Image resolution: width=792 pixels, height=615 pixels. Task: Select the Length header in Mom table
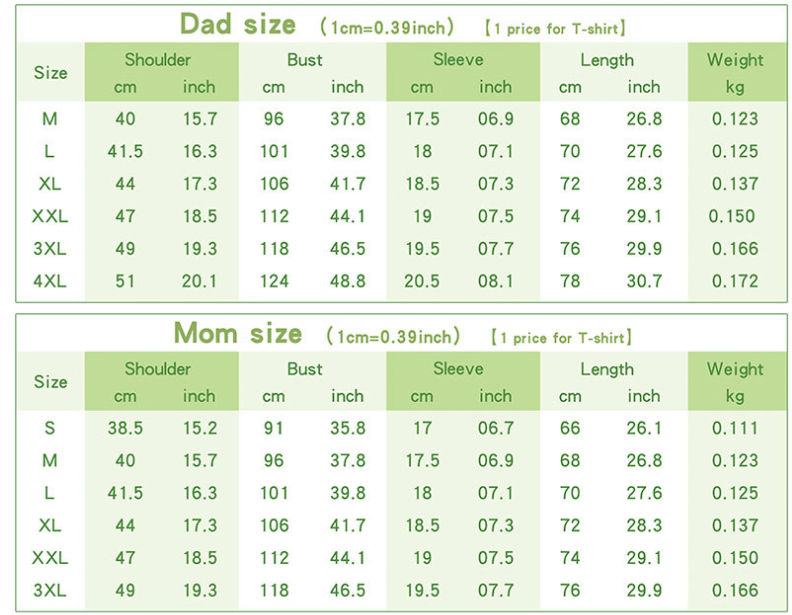(607, 369)
